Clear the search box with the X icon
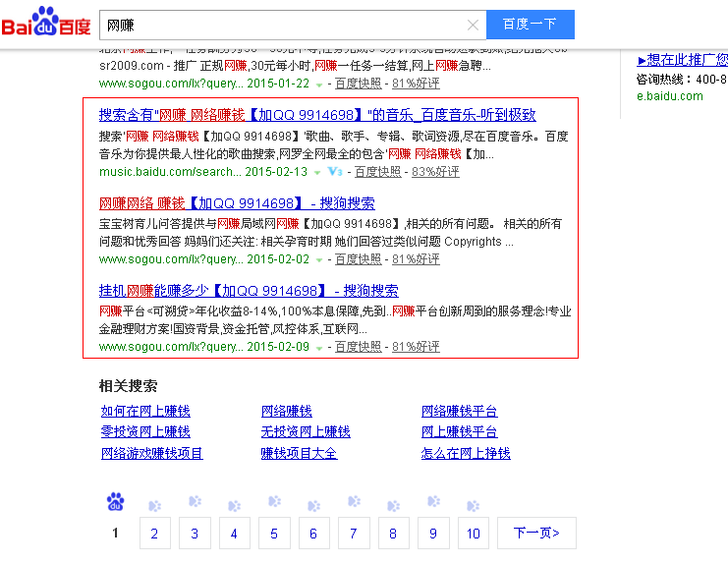The height and width of the screenshot is (564, 728). click(x=473, y=25)
